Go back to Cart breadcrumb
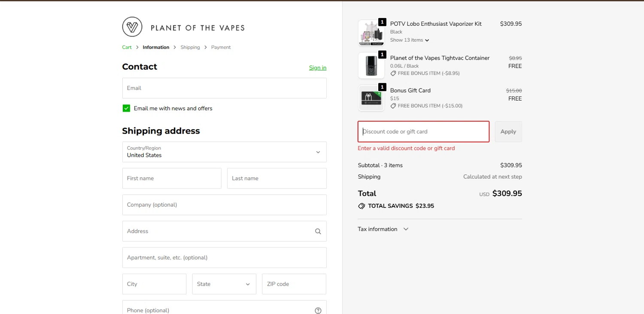 [x=127, y=47]
